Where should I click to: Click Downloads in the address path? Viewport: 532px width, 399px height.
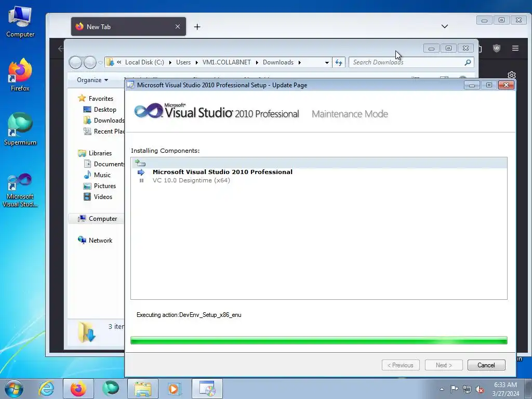click(x=278, y=62)
